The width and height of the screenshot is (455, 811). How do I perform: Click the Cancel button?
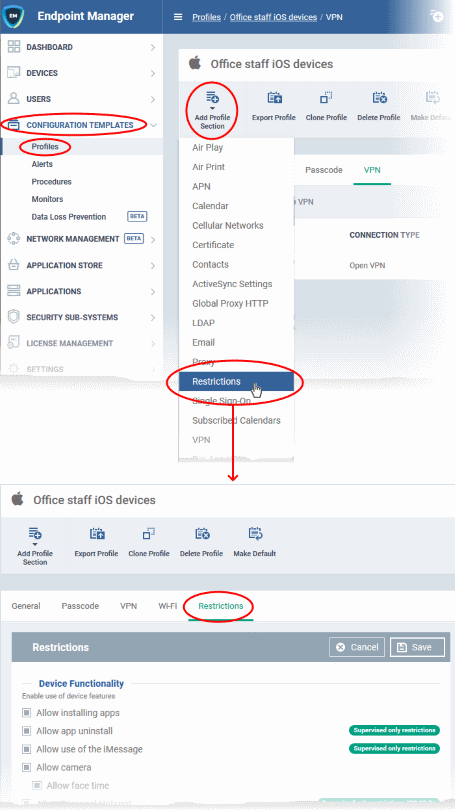[357, 647]
